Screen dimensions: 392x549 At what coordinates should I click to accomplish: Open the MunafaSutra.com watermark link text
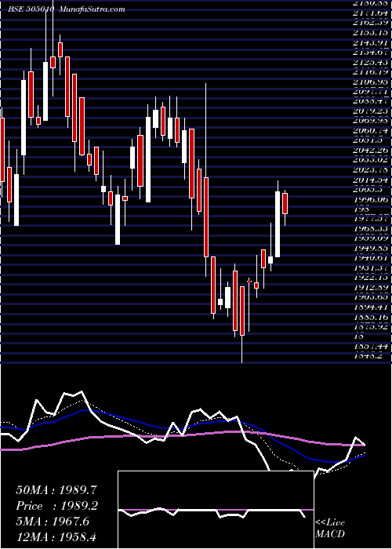(93, 9)
